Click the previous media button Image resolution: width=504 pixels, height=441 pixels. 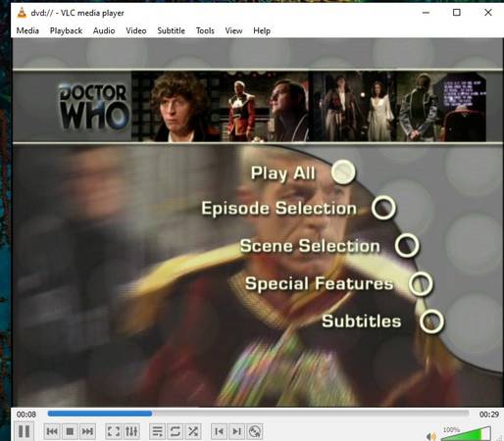tap(52, 432)
